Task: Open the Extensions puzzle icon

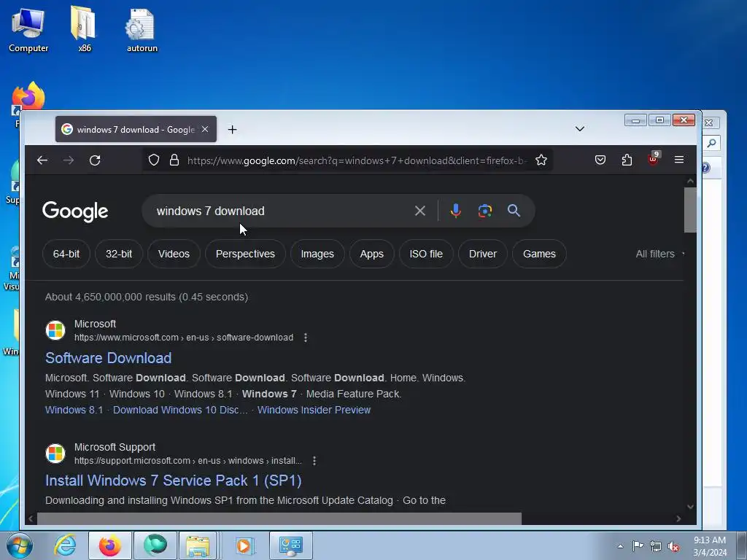Action: (x=627, y=160)
